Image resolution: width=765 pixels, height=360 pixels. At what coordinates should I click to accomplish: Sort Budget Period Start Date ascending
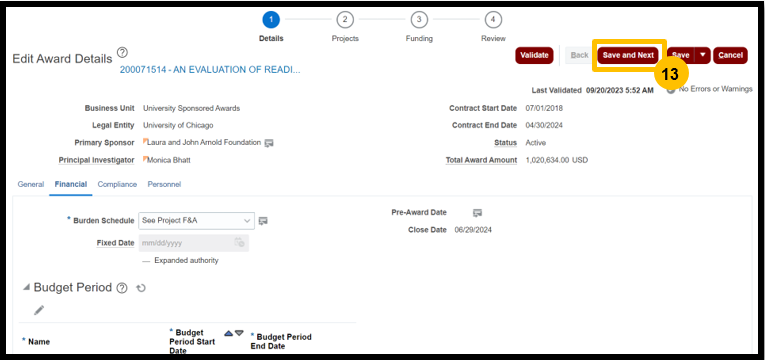[x=228, y=333]
